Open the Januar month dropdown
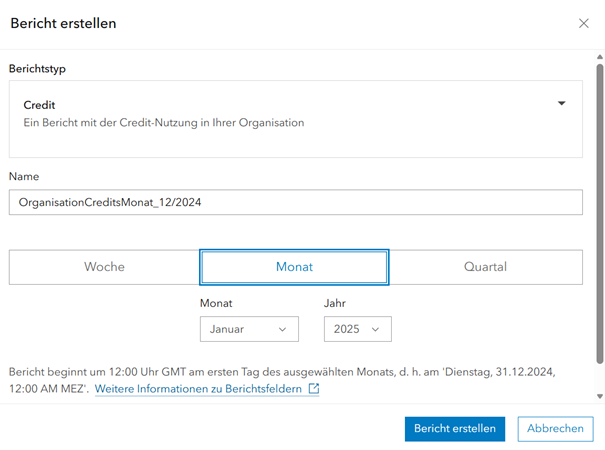 pyautogui.click(x=249, y=329)
